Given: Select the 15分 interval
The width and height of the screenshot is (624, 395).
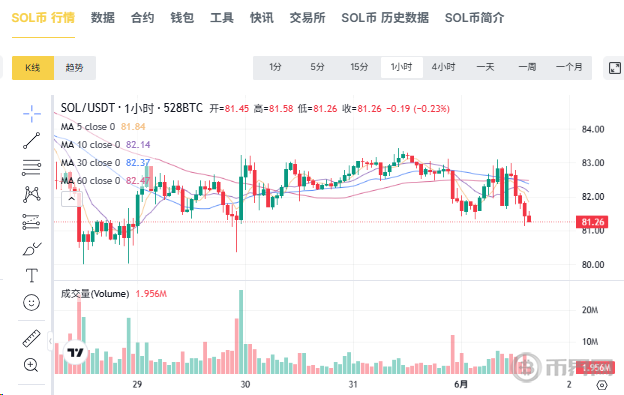Looking at the screenshot, I should click(359, 67).
